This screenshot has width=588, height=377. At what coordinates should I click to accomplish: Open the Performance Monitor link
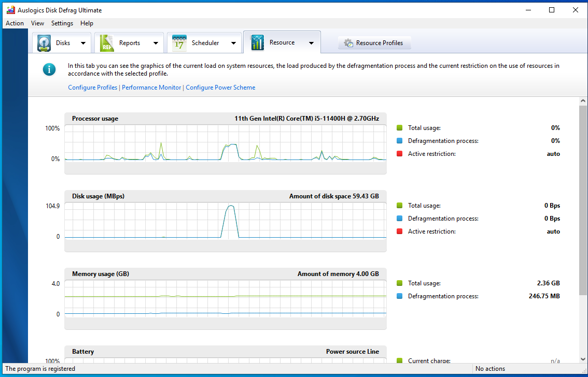151,88
